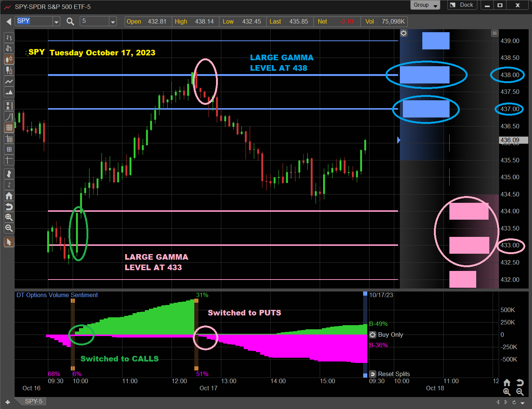Click the Dock button

[462, 5]
